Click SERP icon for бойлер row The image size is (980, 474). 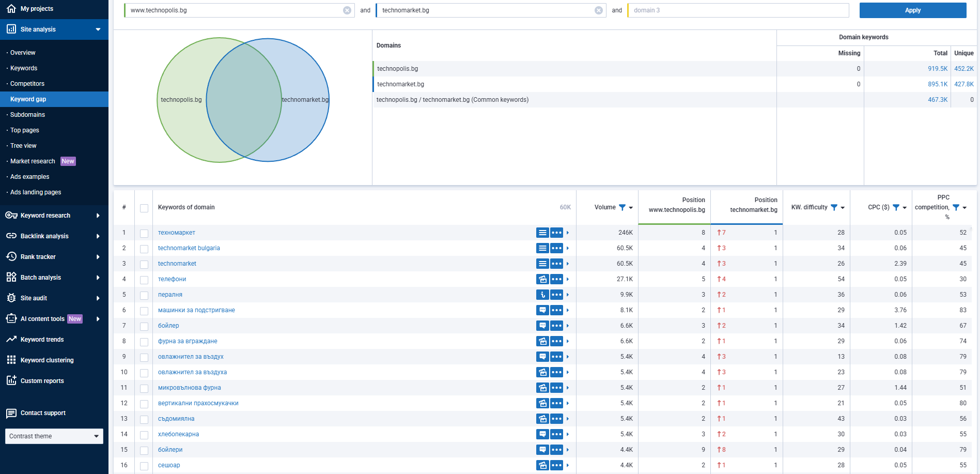pos(542,326)
